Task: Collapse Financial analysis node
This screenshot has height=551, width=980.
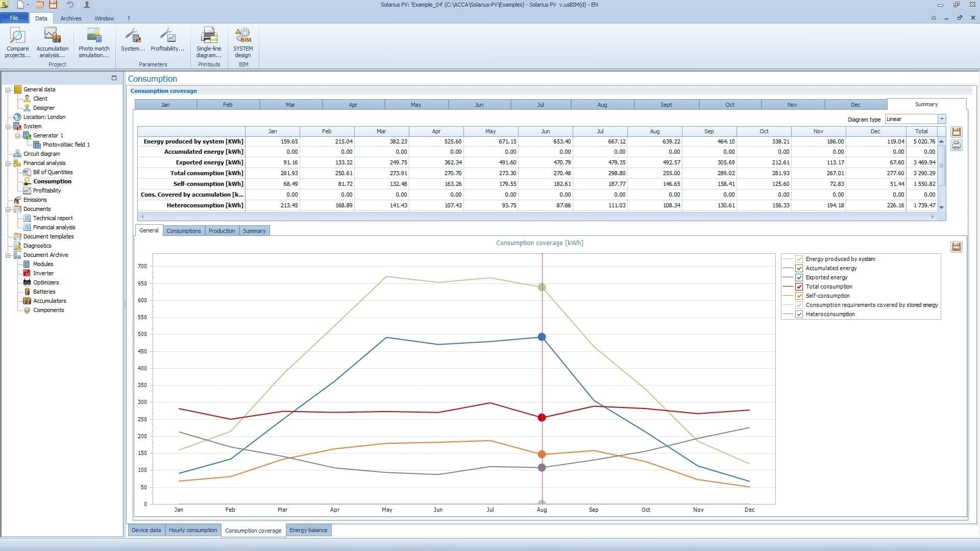Action: [x=8, y=163]
